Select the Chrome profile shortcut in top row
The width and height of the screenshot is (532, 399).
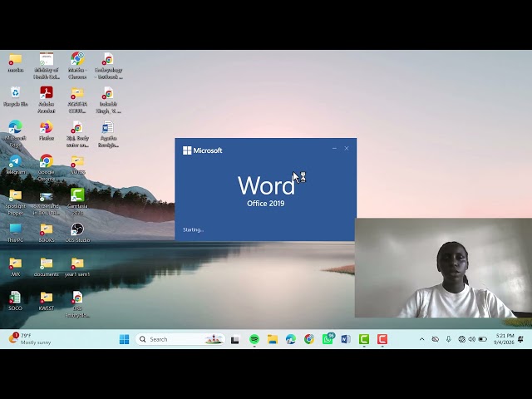tap(77, 66)
